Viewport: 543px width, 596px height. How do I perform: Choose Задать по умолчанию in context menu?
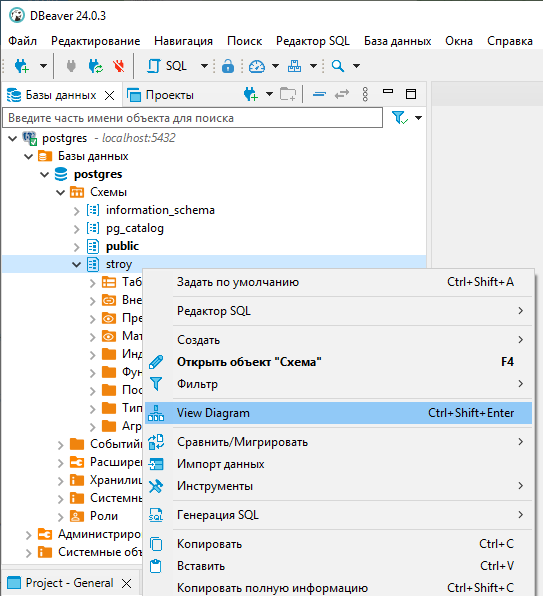click(x=338, y=282)
